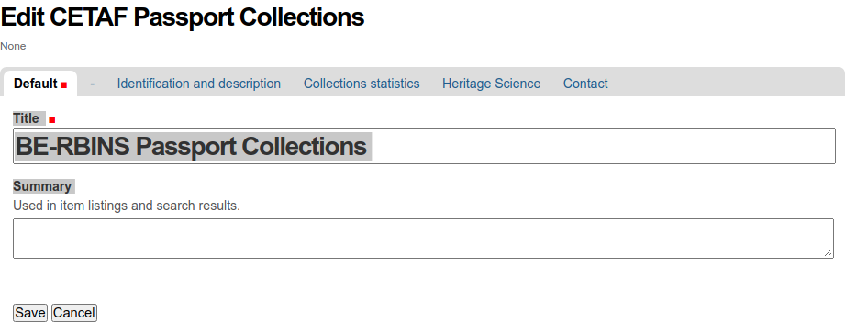This screenshot has height=334, width=868.
Task: Go to the Collections statistics tab
Action: tap(362, 83)
